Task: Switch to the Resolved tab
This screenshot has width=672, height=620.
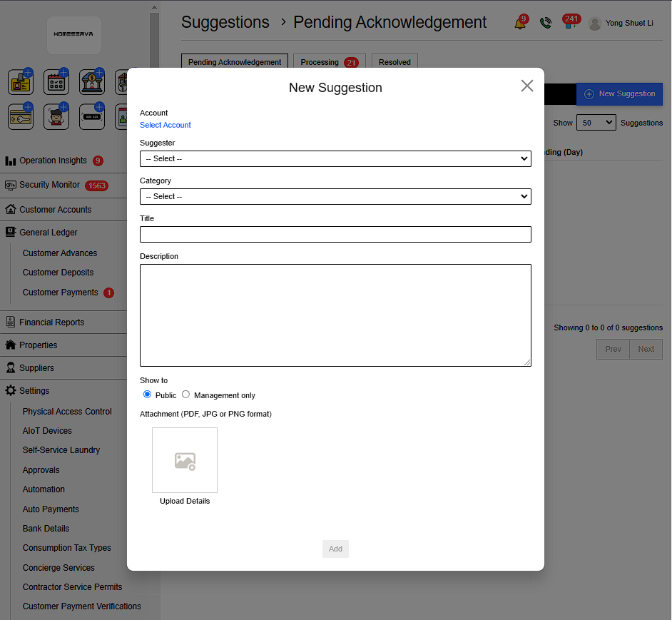Action: [x=394, y=62]
